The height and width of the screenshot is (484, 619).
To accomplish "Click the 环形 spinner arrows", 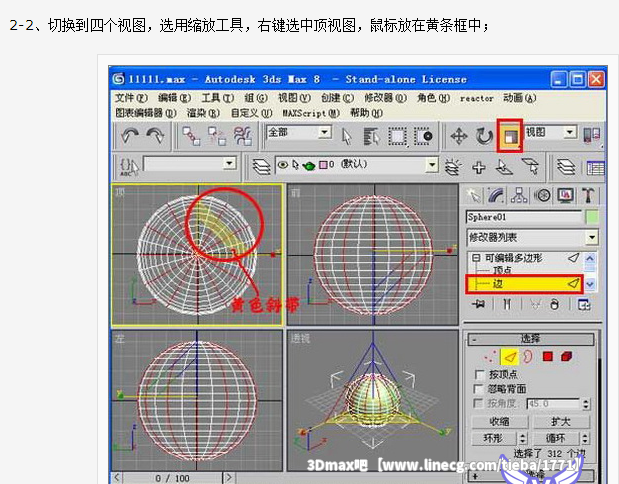I will (x=523, y=438).
